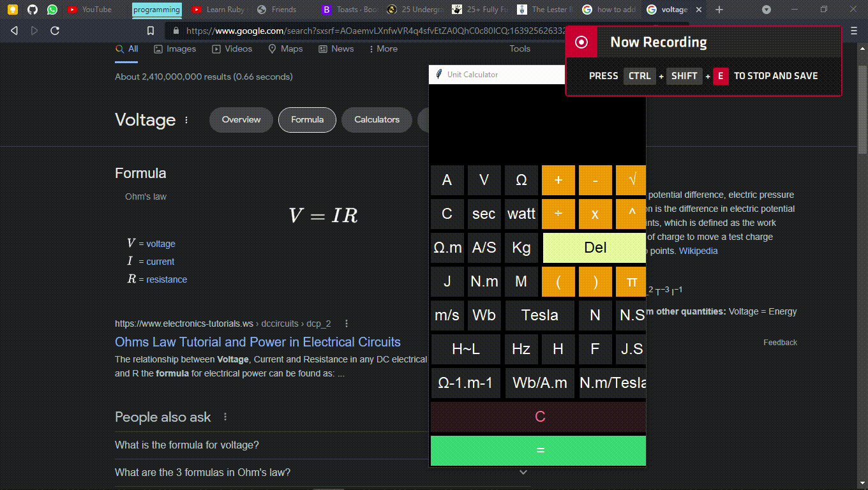Click the browser reload icon

(x=55, y=30)
